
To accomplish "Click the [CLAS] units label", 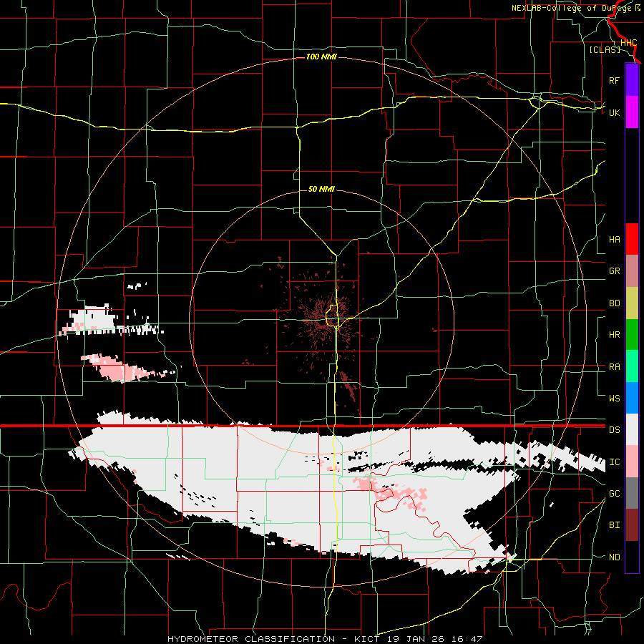I will pos(605,49).
